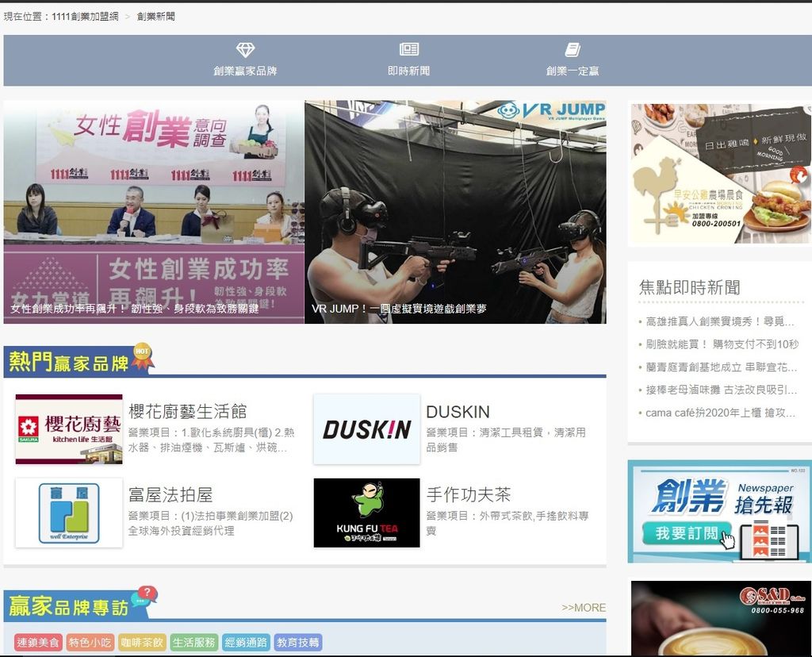Click the book icon above 創業一定贏

coord(573,50)
